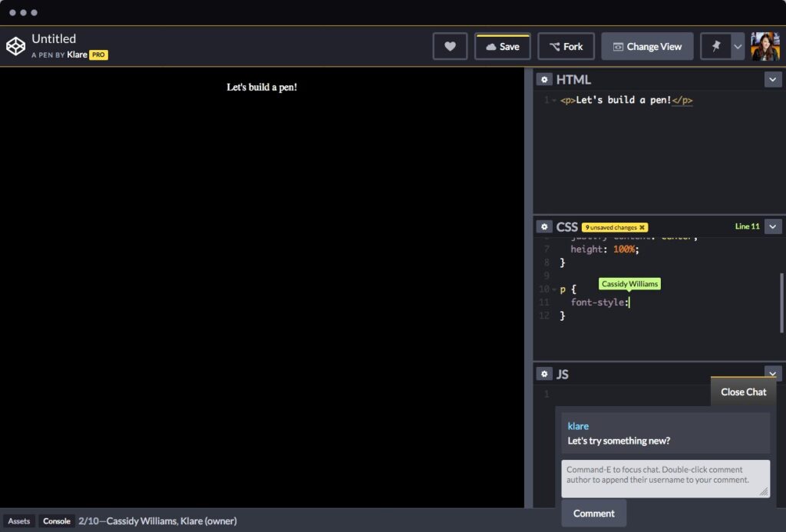
Task: Click the pin icon near your avatar
Action: click(715, 46)
